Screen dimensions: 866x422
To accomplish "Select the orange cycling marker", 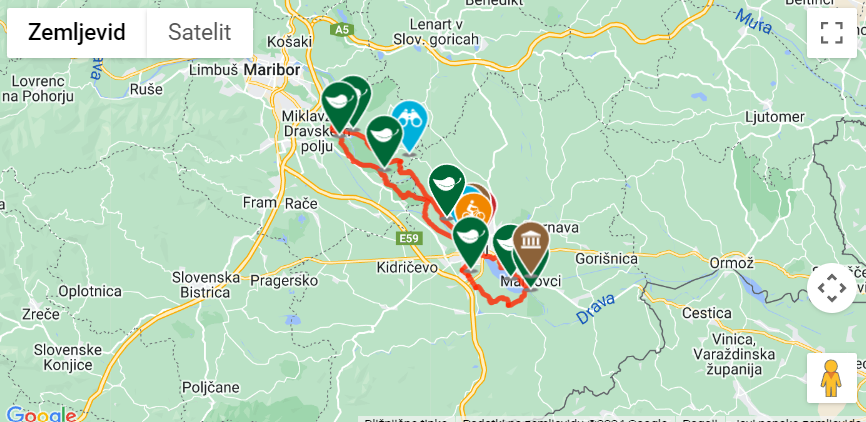I will (473, 212).
